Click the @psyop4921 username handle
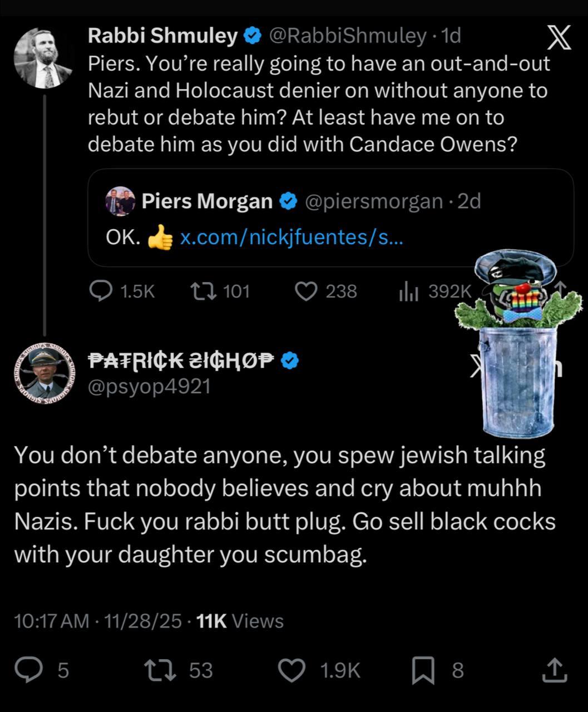Image resolution: width=588 pixels, height=712 pixels. (149, 385)
